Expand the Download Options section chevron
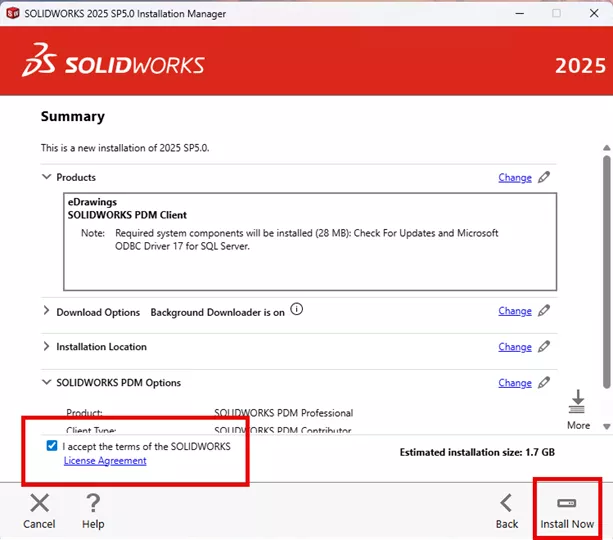 coord(46,310)
